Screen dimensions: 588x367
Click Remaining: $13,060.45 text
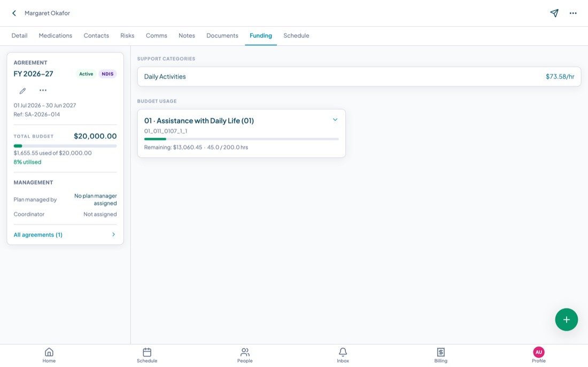[x=173, y=147]
